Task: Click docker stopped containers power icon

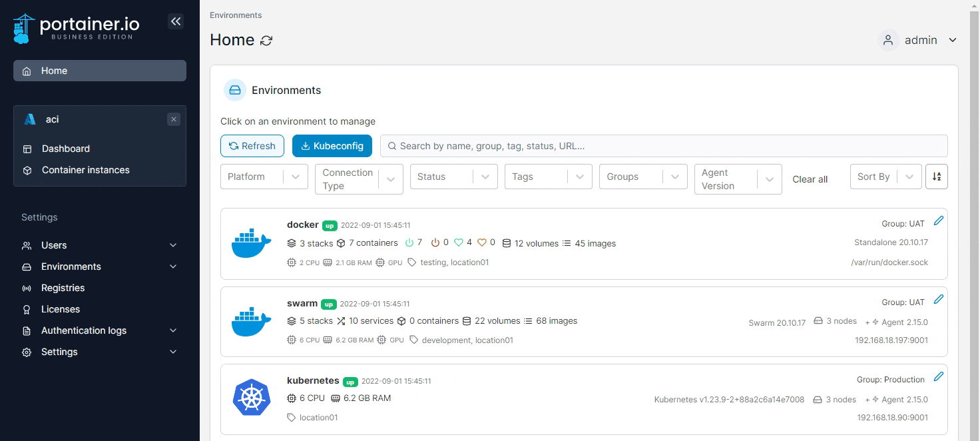Action: [x=435, y=243]
